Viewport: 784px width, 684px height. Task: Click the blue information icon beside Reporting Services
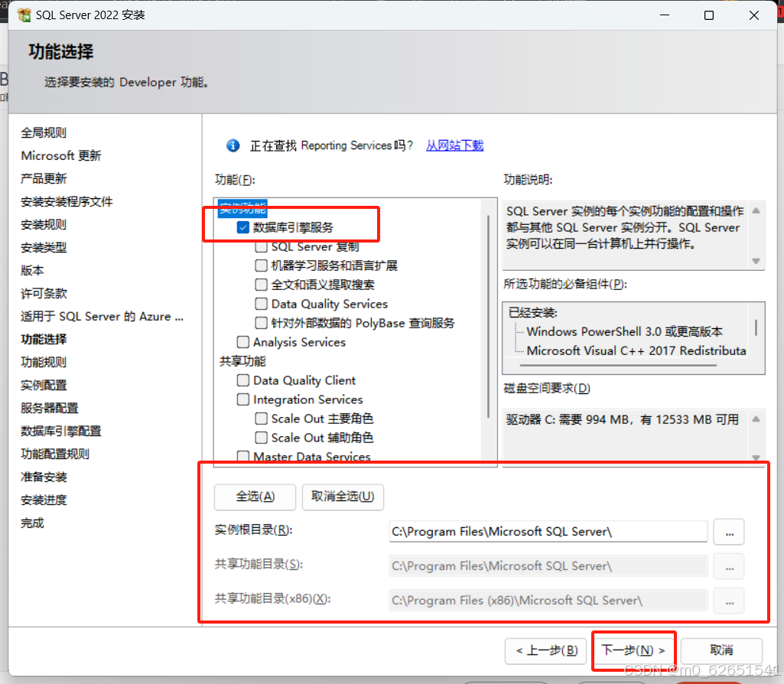pyautogui.click(x=233, y=145)
